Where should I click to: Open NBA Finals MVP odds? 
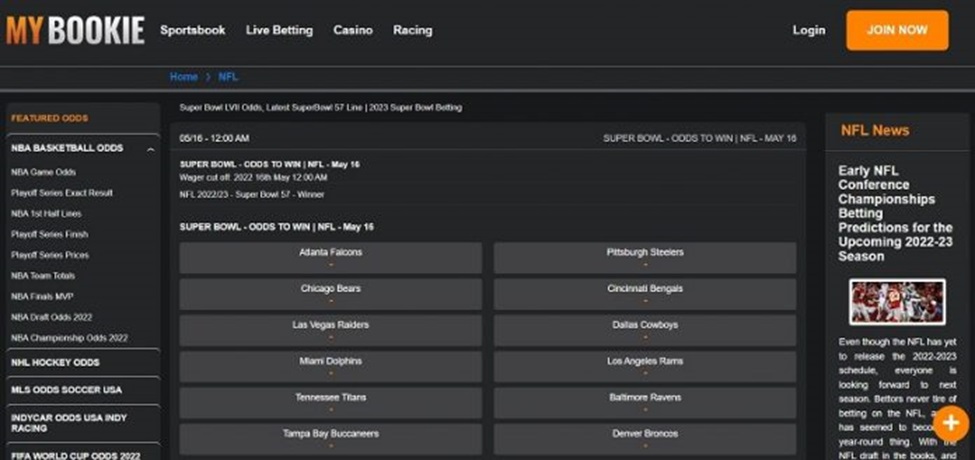42,297
